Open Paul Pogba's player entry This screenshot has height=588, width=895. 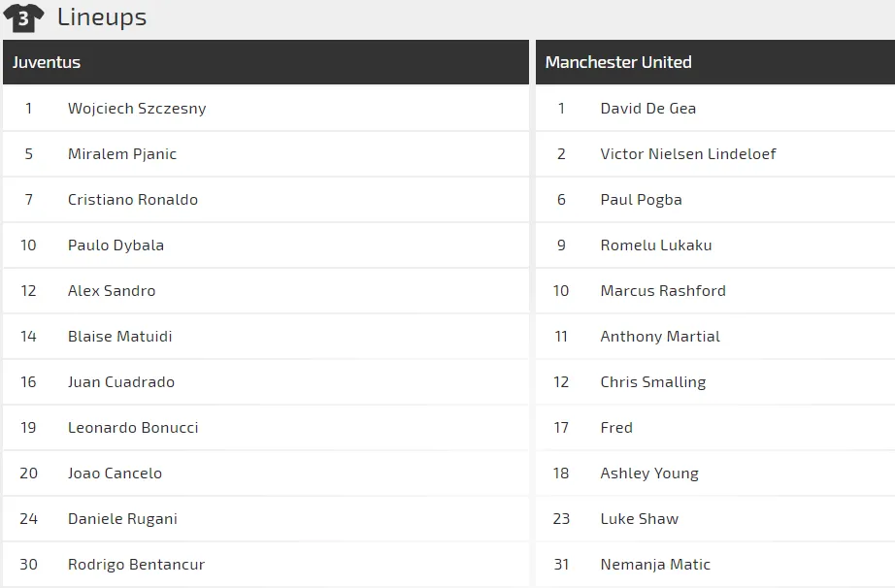tap(641, 200)
